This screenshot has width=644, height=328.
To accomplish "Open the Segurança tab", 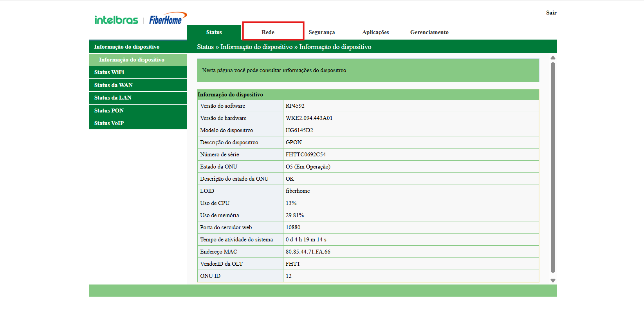I will 321,32.
